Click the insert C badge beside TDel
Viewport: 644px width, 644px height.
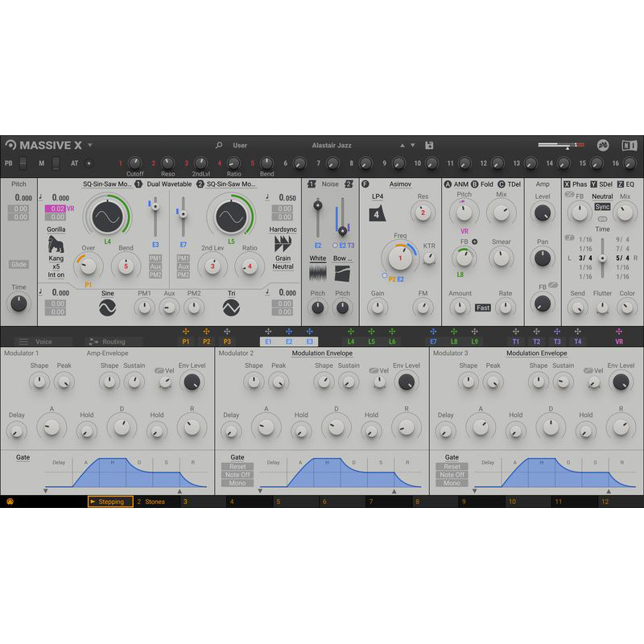click(502, 184)
